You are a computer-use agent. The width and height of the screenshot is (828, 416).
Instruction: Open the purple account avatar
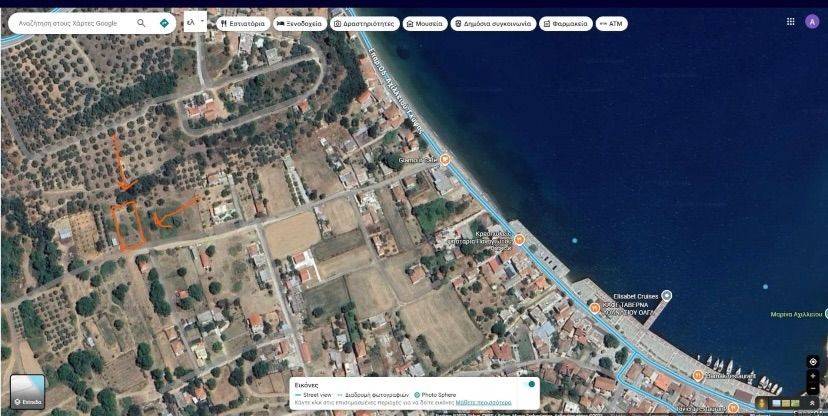click(x=812, y=21)
